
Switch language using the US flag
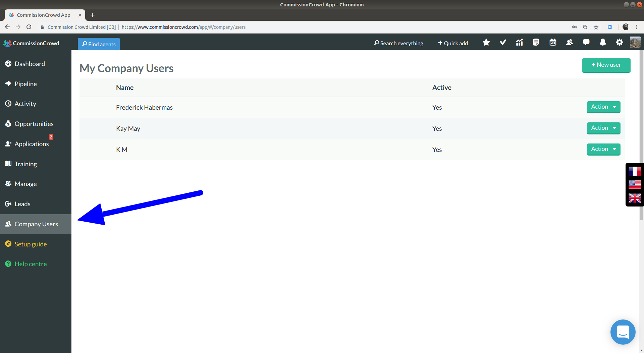pyautogui.click(x=635, y=185)
